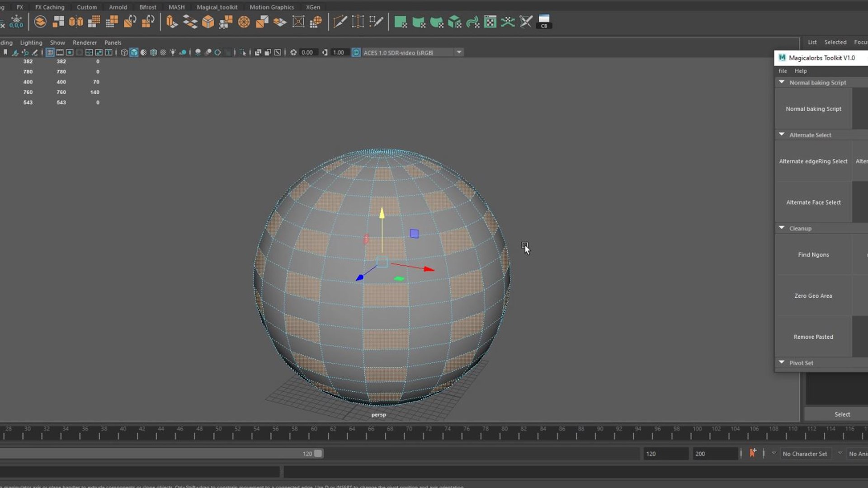The width and height of the screenshot is (868, 488).
Task: Switch to the Motion Graphics shelf tab
Action: click(x=272, y=7)
